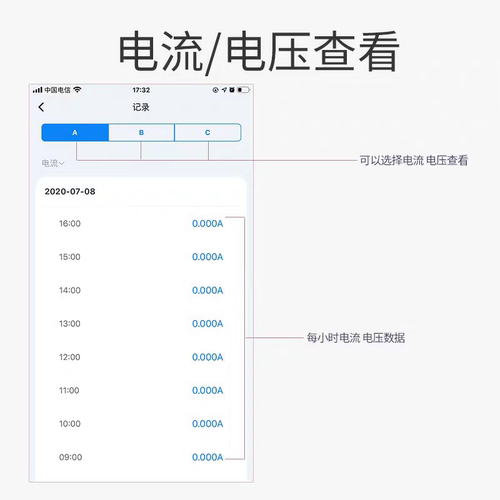Select the 09:00 time entry
The width and height of the screenshot is (500, 500).
[x=71, y=457]
